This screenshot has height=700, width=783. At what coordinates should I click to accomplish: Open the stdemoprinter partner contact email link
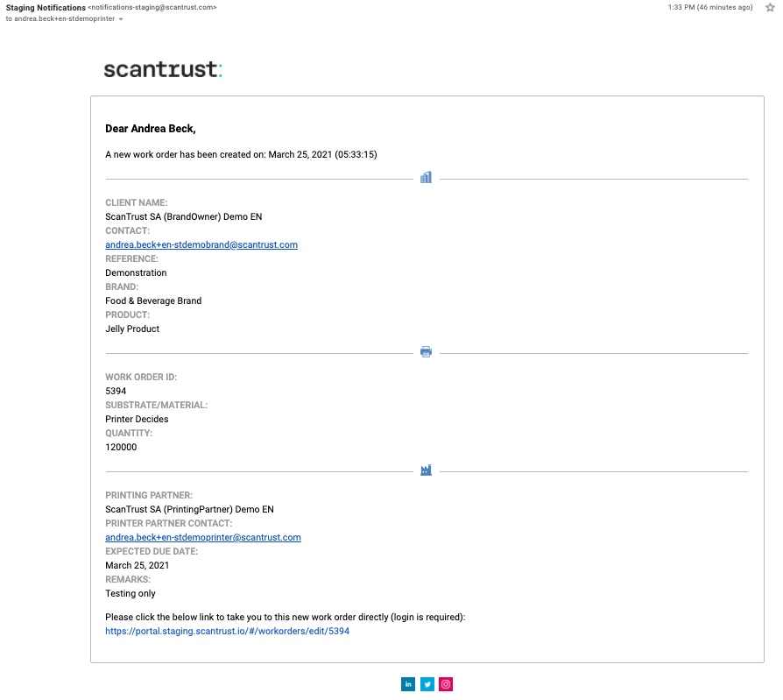pos(203,538)
